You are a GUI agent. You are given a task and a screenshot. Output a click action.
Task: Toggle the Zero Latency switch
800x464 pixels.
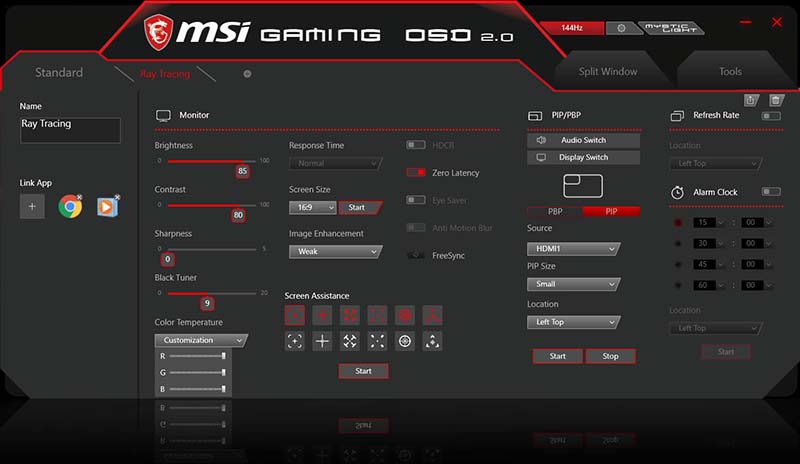click(416, 173)
